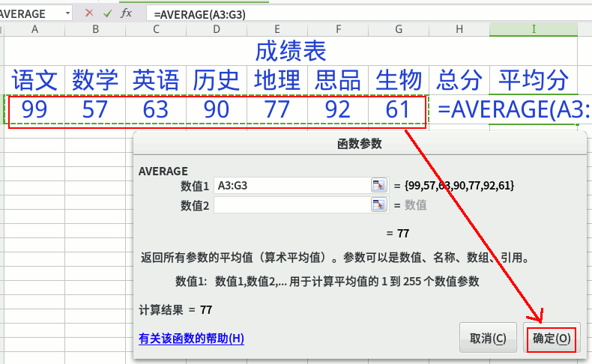Click the 成绩表 title cell
Viewport: 592px width, 364px height.
(x=290, y=51)
